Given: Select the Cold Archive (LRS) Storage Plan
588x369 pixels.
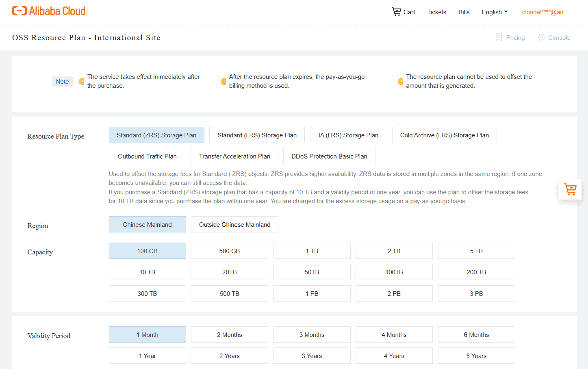Looking at the screenshot, I should [444, 135].
